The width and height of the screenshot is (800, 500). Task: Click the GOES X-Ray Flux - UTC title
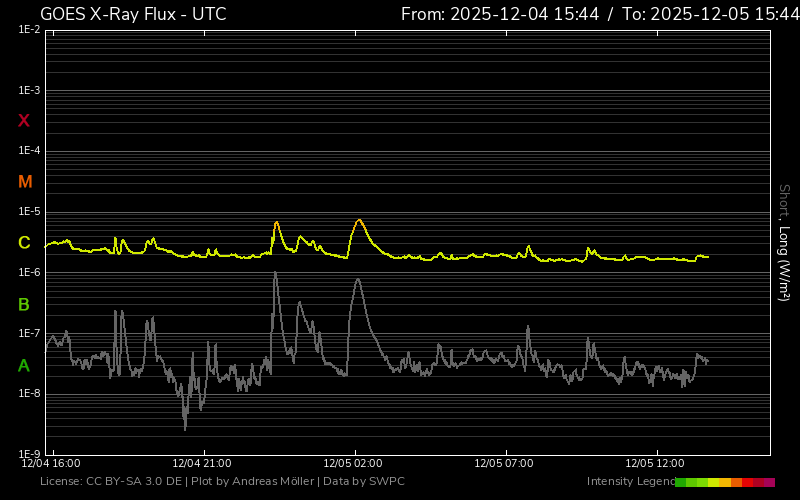(133, 14)
